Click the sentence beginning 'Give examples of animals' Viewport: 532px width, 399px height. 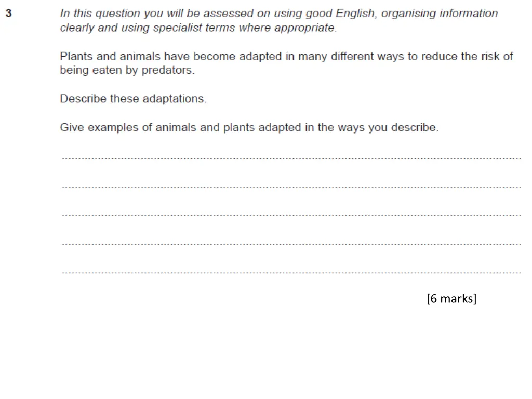[x=249, y=128]
